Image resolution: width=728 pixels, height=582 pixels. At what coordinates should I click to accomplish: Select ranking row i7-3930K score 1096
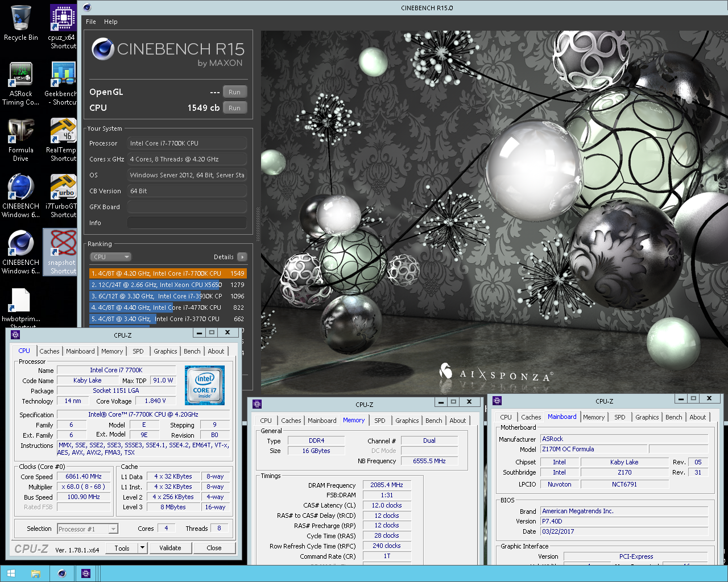click(x=168, y=296)
